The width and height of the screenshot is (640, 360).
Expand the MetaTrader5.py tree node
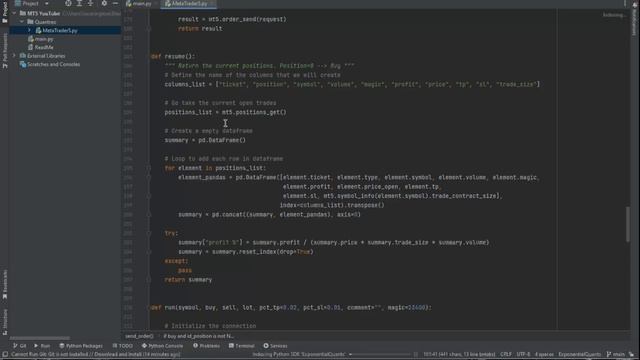29,30
